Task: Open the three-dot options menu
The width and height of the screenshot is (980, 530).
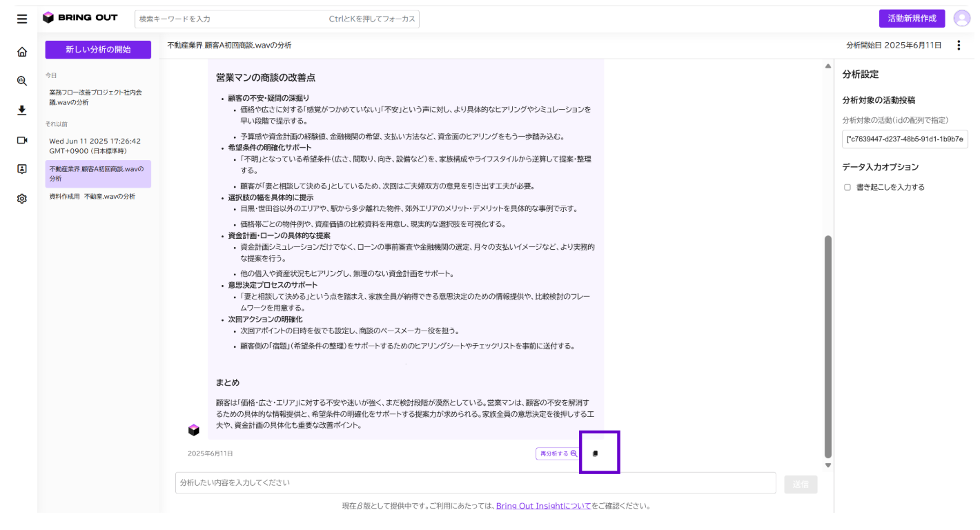Action: (x=958, y=46)
